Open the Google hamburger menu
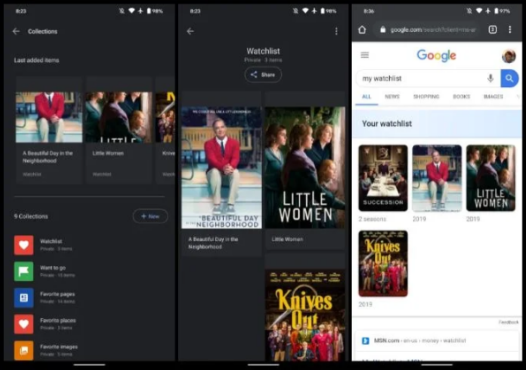 point(365,55)
